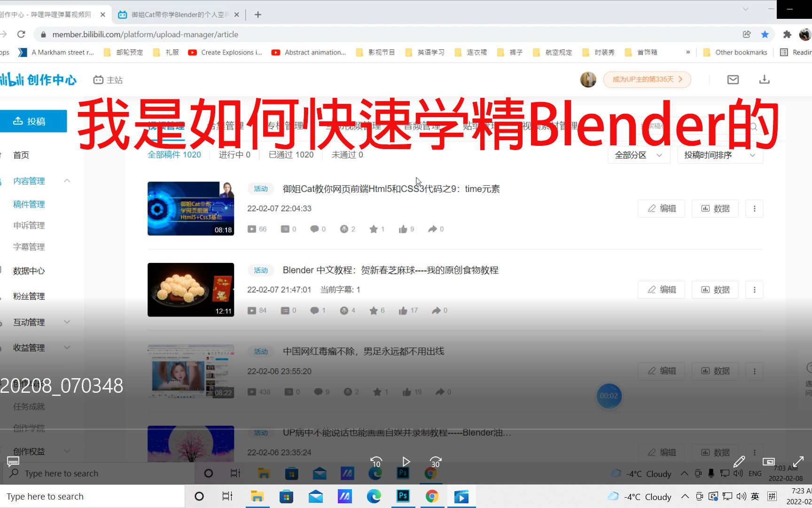Click the video player progress bar

tap(406, 429)
